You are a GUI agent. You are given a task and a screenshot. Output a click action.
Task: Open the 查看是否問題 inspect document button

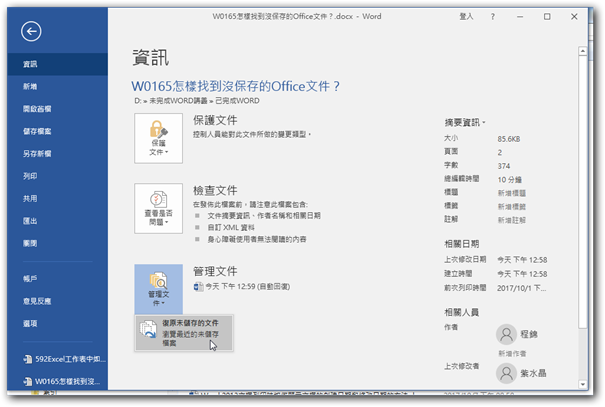tap(159, 208)
